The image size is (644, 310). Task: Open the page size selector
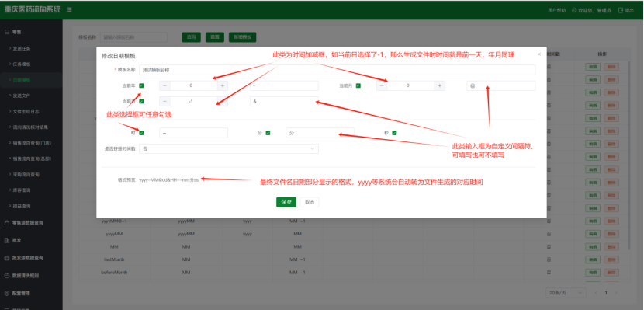pyautogui.click(x=566, y=292)
